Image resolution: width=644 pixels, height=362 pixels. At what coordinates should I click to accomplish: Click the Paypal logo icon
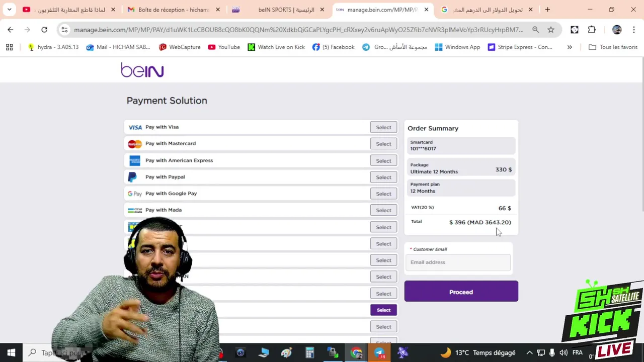click(132, 177)
